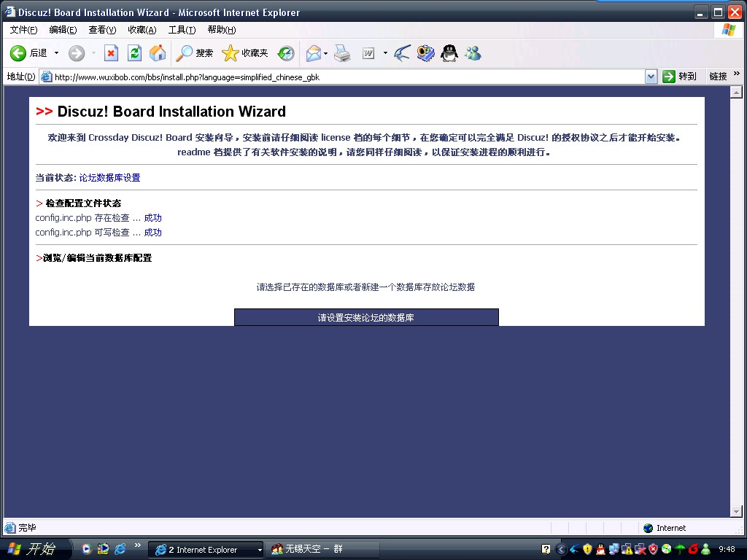Open the 文件(F) menu
The image size is (747, 560).
coord(23,30)
